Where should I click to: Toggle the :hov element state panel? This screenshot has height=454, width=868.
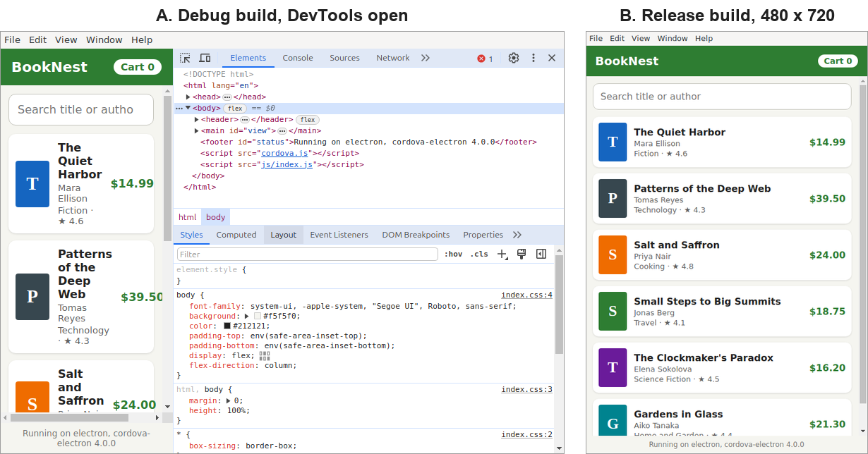[453, 254]
